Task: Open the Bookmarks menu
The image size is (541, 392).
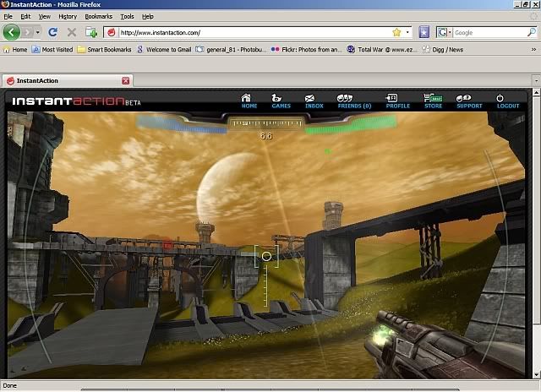Action: (x=98, y=16)
